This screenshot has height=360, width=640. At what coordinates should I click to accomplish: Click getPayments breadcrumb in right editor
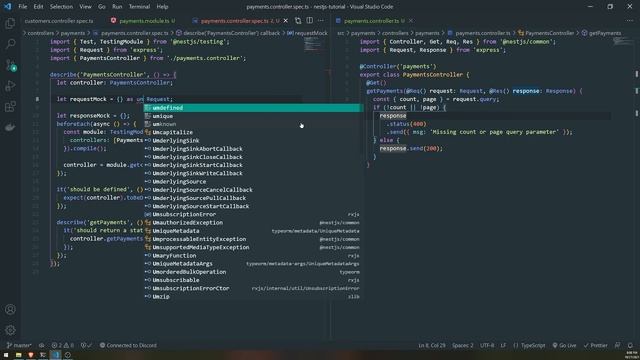601,33
